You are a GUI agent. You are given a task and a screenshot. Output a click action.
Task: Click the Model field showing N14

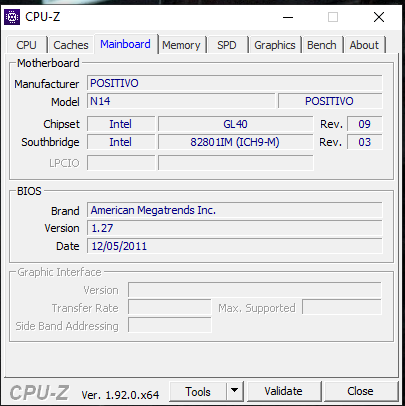[x=181, y=101]
